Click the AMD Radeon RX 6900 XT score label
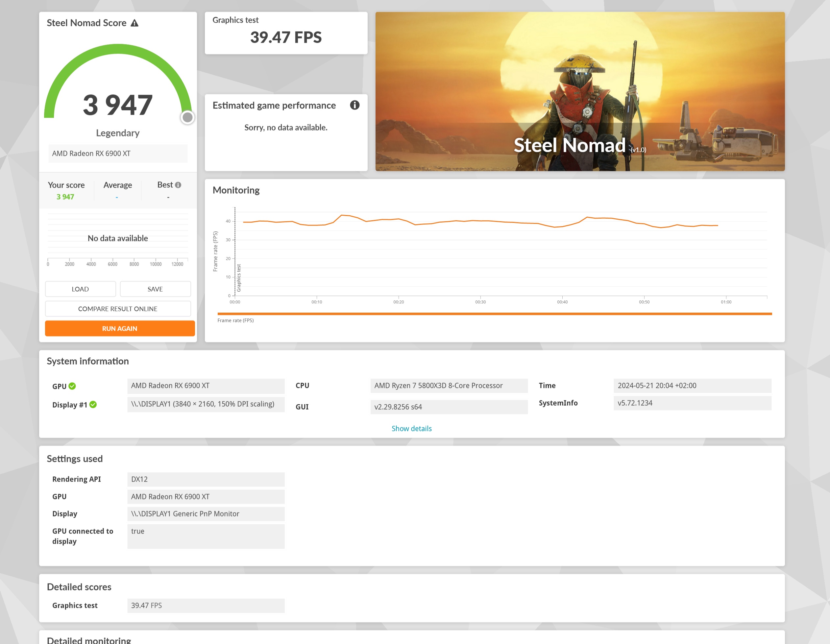The height and width of the screenshot is (644, 830). 118,154
